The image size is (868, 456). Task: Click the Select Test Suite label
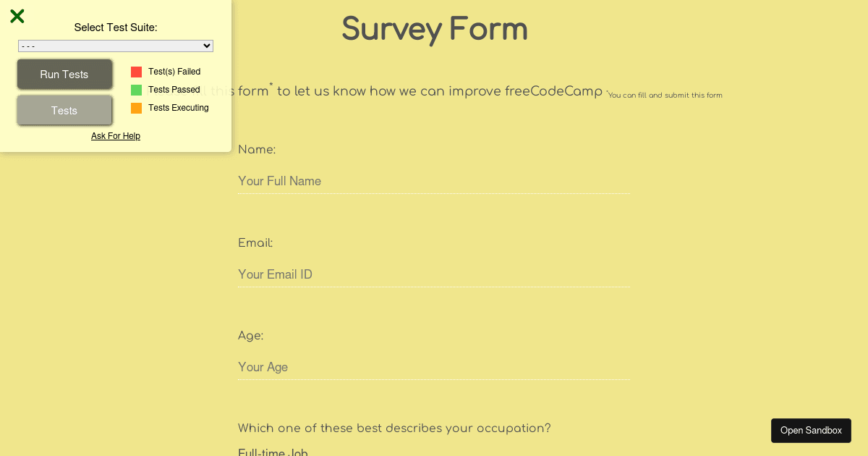point(116,27)
